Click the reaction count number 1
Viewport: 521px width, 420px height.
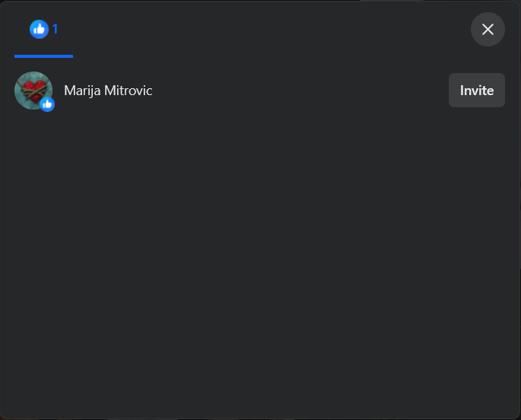coord(56,29)
